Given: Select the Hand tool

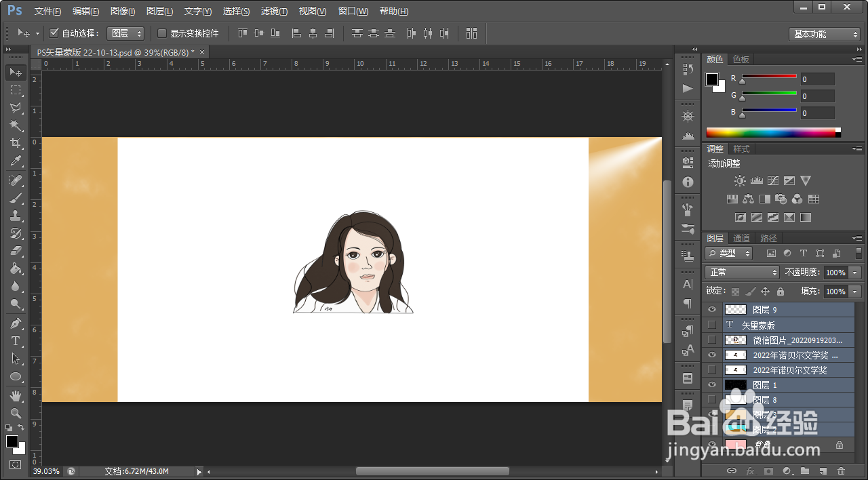Looking at the screenshot, I should (x=16, y=395).
